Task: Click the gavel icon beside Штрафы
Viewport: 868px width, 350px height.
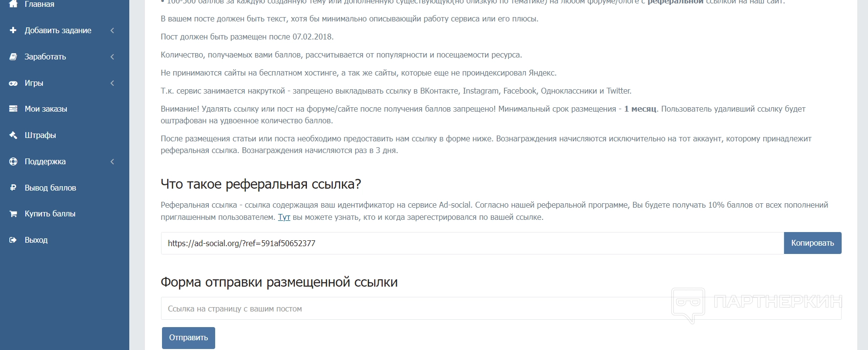Action: [x=13, y=135]
